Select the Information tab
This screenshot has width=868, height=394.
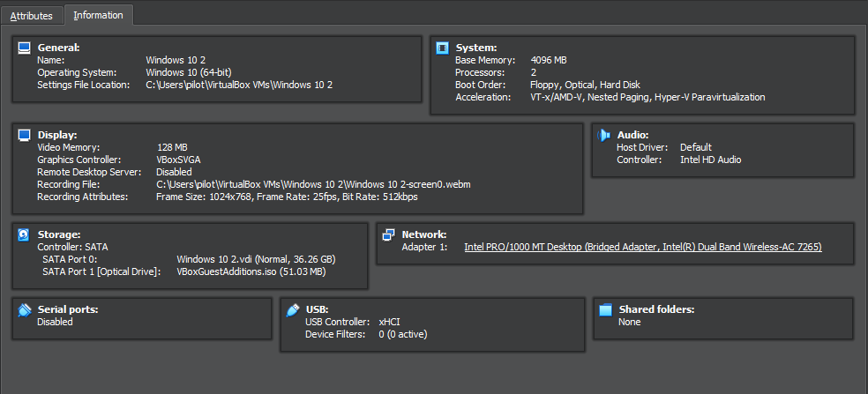(x=98, y=16)
